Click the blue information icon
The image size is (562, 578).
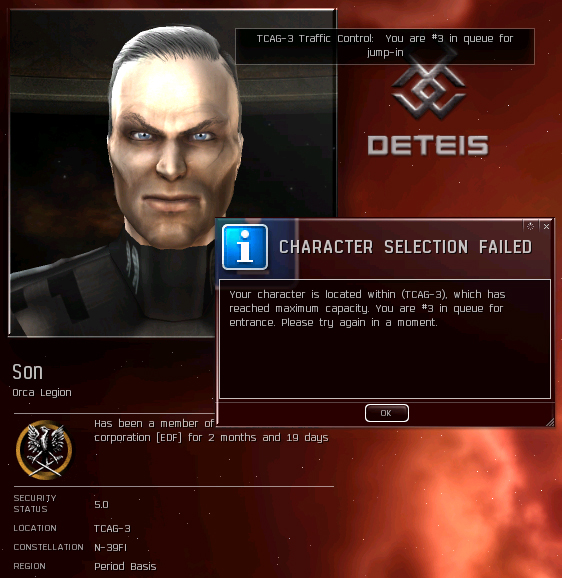[x=245, y=247]
